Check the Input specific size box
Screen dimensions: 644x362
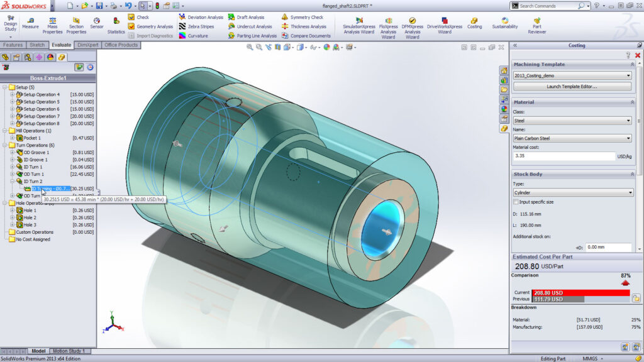click(x=517, y=201)
